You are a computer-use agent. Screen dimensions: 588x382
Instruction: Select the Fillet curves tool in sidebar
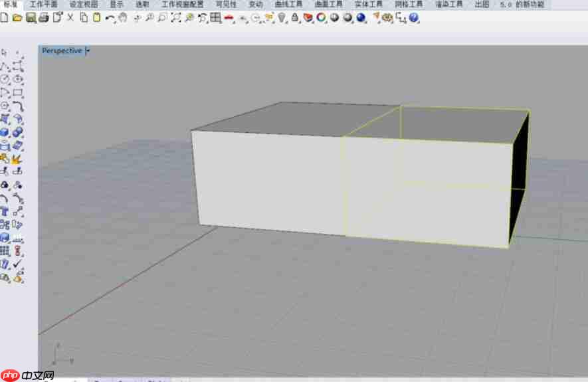click(x=18, y=106)
